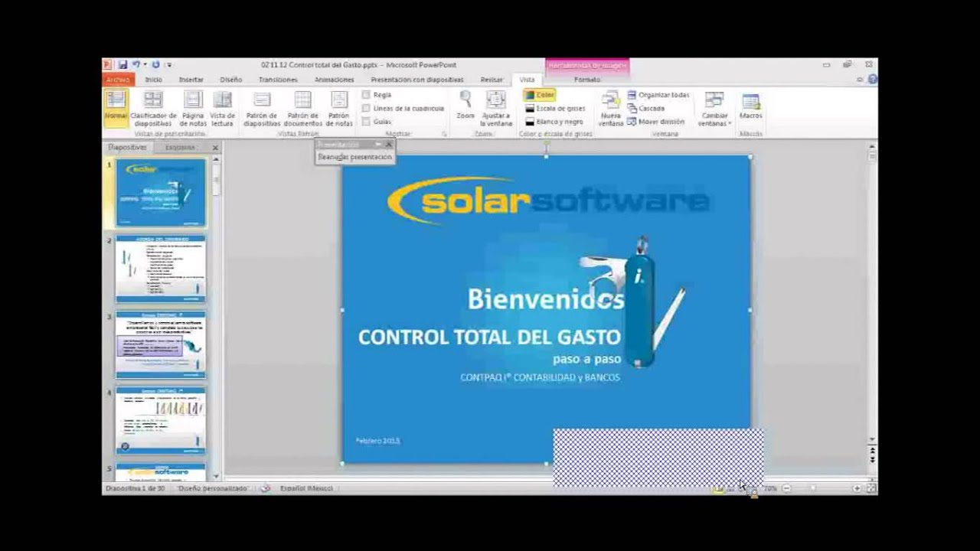The height and width of the screenshot is (551, 980).
Task: Arrange windows in Cascada
Action: tap(646, 108)
